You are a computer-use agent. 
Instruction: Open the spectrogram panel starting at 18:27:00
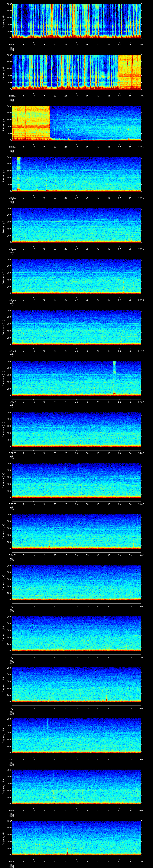(77, 685)
